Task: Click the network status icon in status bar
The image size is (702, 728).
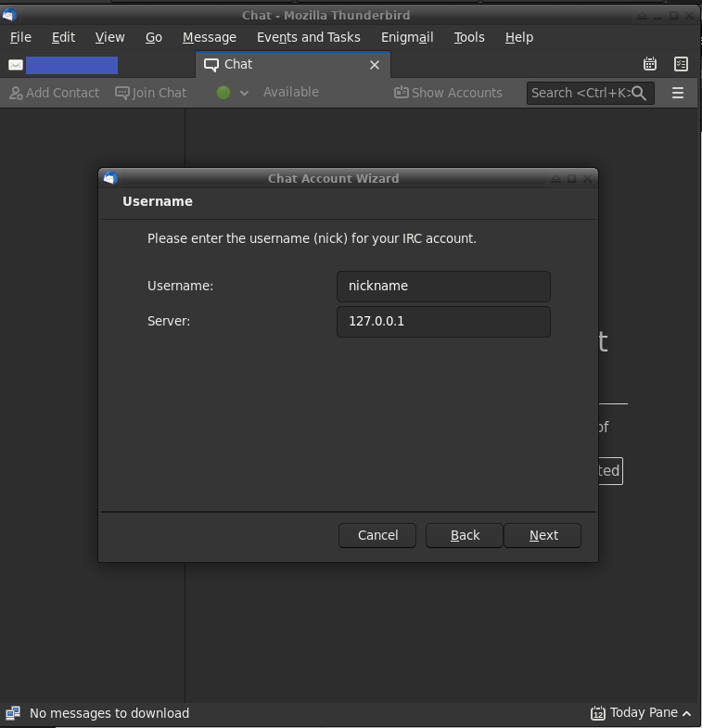Action: (13, 713)
